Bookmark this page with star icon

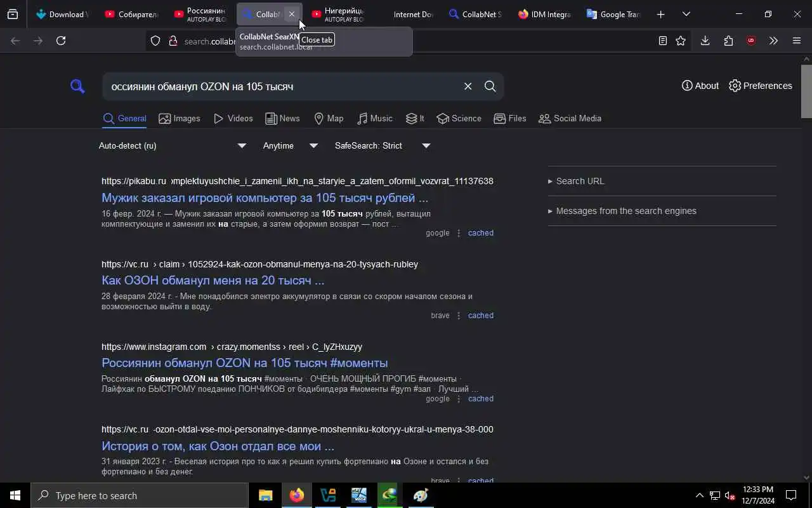point(681,41)
